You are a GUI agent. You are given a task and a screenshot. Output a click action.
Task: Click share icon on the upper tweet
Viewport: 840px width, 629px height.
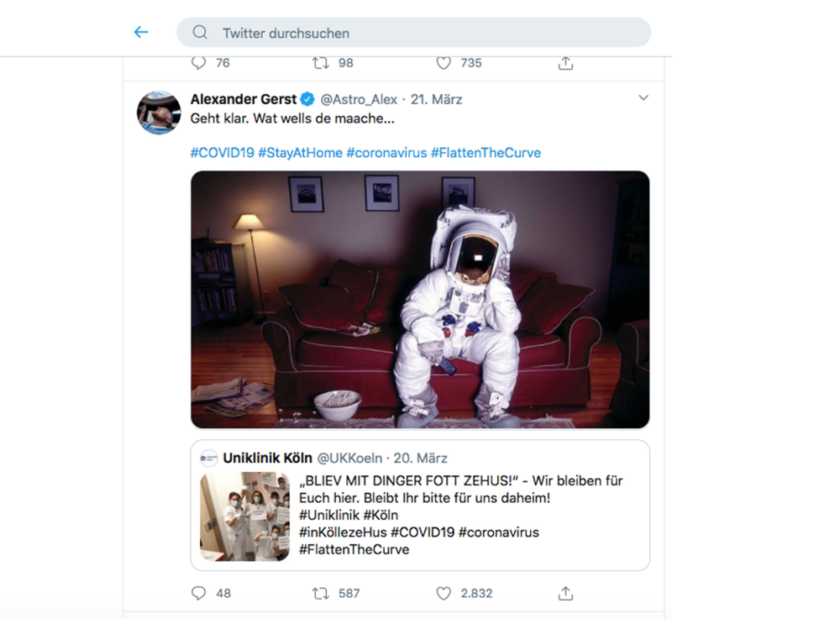[x=565, y=63]
